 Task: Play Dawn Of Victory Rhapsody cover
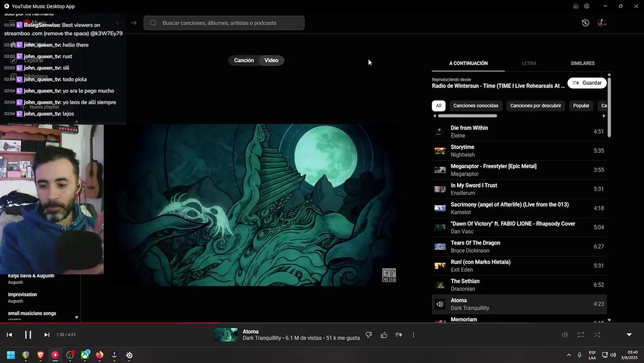(519, 227)
